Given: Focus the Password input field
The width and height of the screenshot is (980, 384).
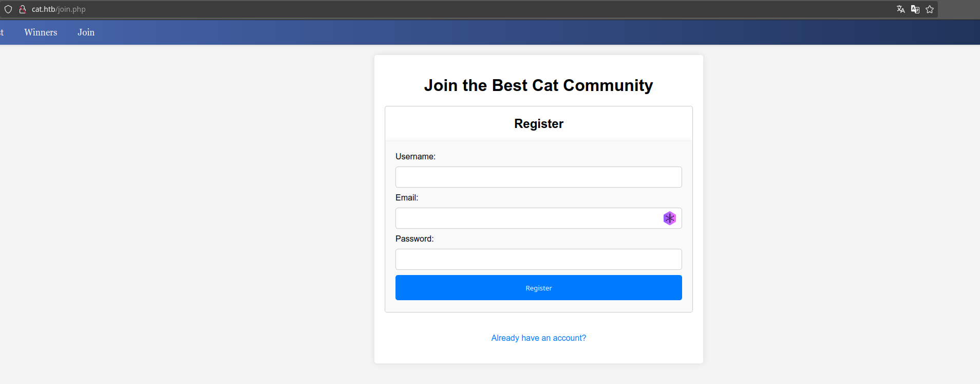Looking at the screenshot, I should pos(538,259).
